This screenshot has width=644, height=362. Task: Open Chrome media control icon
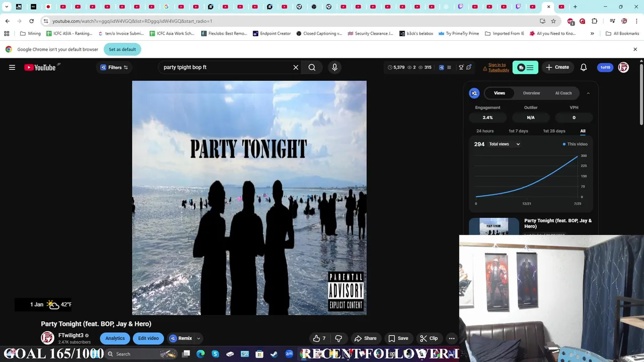coord(612,21)
